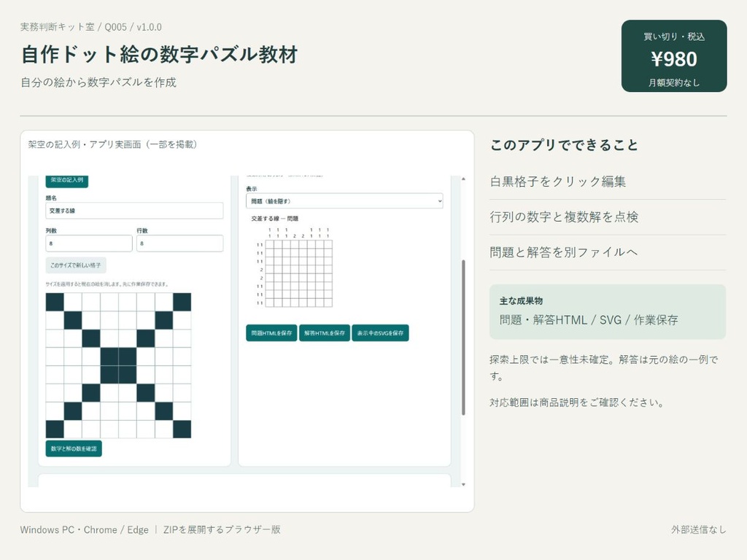Save the puzzle with 問題HTMLを保存
Image resolution: width=747 pixels, height=560 pixels.
click(x=271, y=332)
